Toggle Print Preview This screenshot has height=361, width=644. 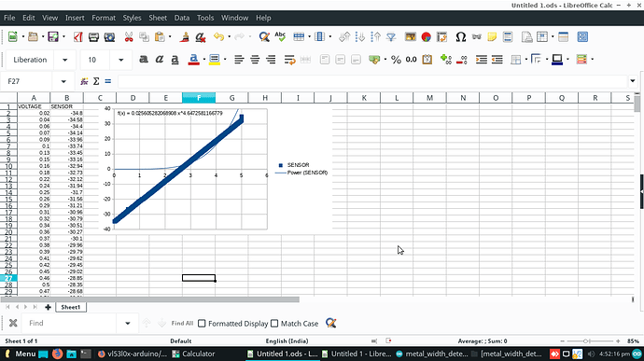tap(109, 37)
